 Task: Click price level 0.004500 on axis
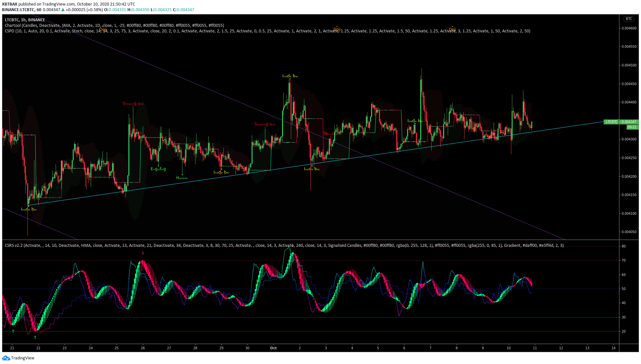(x=629, y=65)
